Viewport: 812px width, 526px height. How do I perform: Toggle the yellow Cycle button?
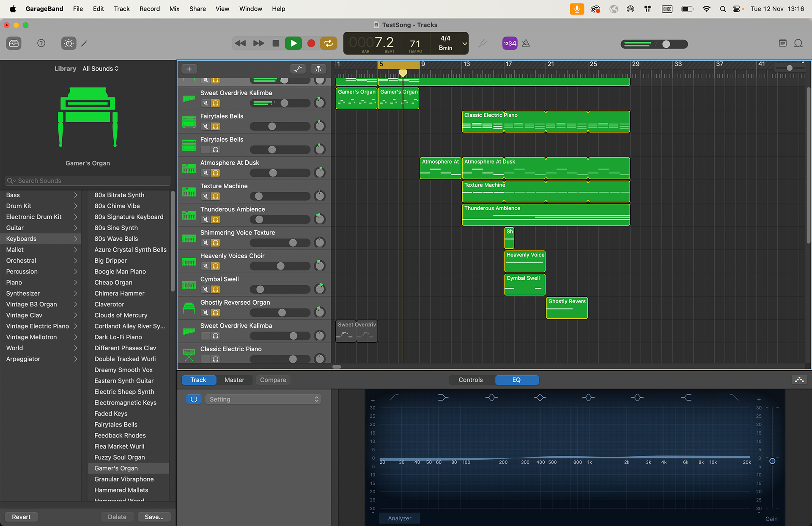(x=329, y=43)
